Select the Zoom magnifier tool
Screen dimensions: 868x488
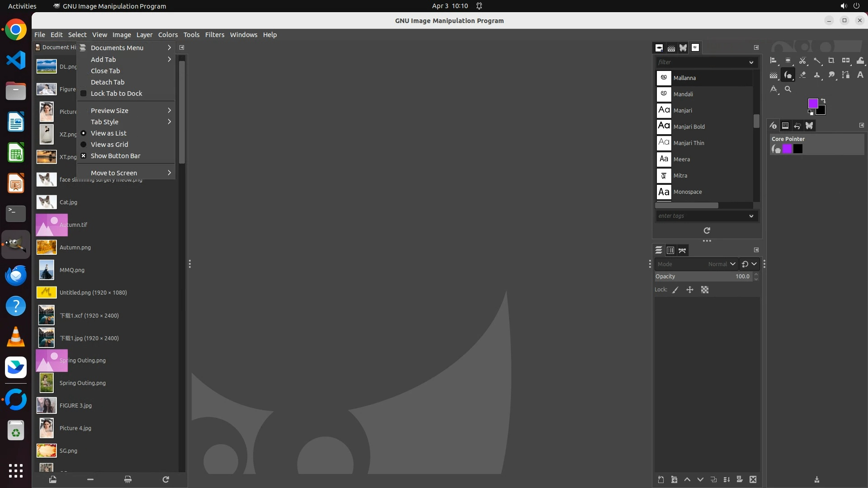[x=788, y=89]
